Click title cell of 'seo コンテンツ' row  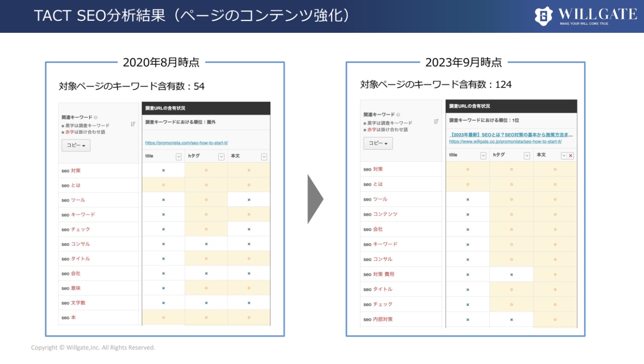coord(468,214)
